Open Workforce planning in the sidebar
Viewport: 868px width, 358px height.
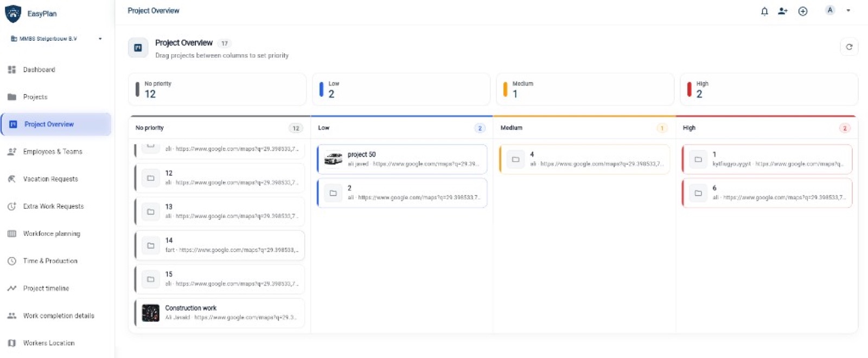click(56, 234)
